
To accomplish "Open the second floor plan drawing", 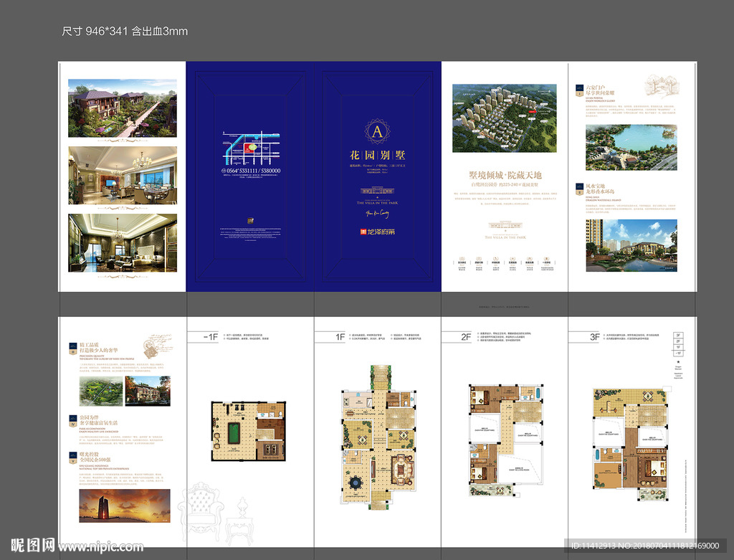I will pos(507,440).
